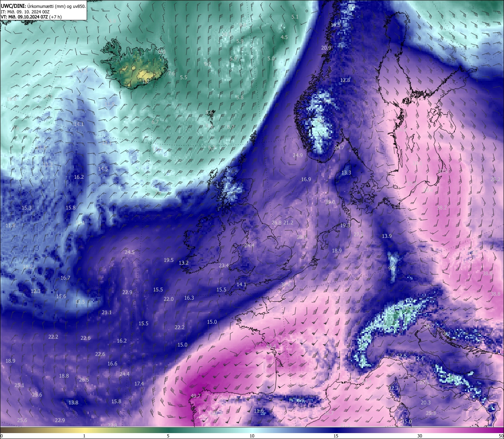Click the 13.2 value over southwest Ireland
Viewport: 504px width, 439px height.
pos(183,263)
